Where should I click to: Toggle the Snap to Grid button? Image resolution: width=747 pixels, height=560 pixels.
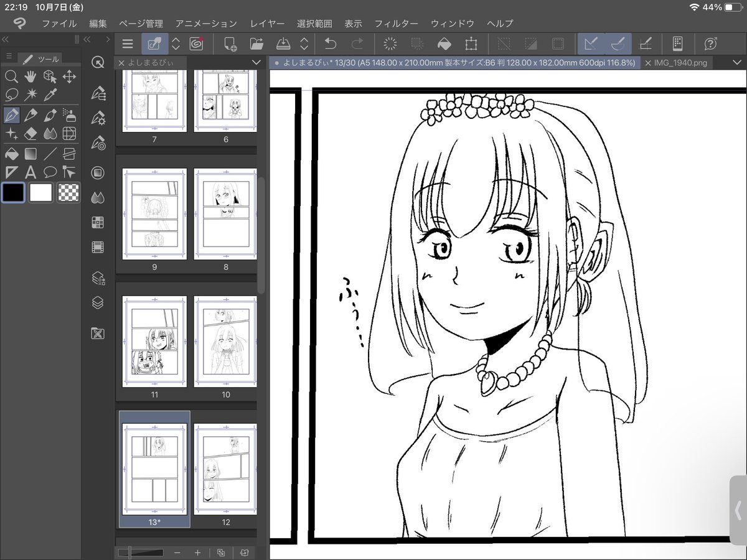646,44
